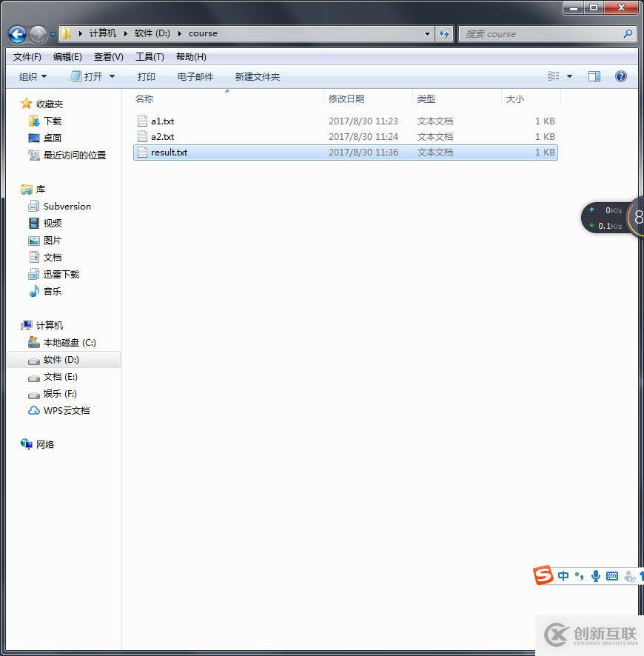Screen dimensions: 644x656
Task: Click the Sogou microphone voice input icon
Action: point(595,576)
